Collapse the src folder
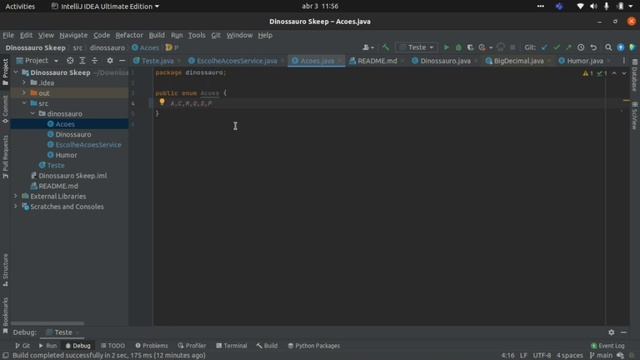 [24, 103]
